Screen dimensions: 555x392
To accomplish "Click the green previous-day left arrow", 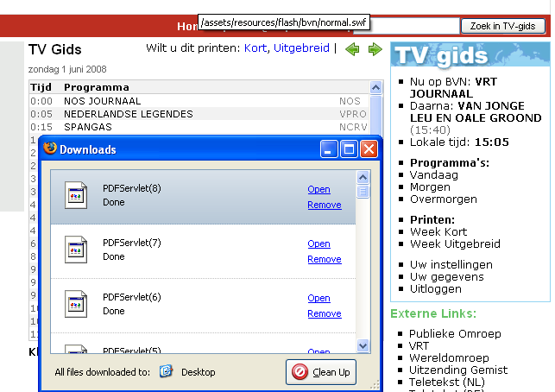I will [352, 49].
